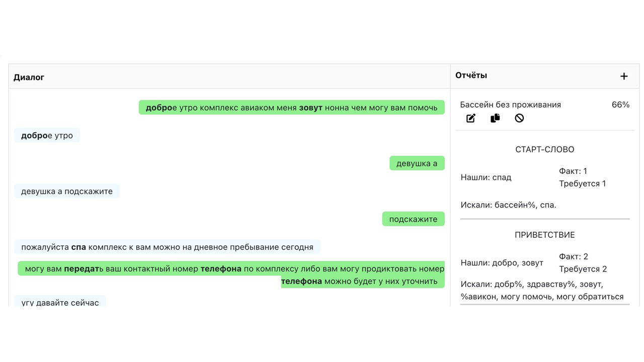Select the message 'девушка а подскажите'
The width and height of the screenshot is (644, 362).
click(67, 191)
